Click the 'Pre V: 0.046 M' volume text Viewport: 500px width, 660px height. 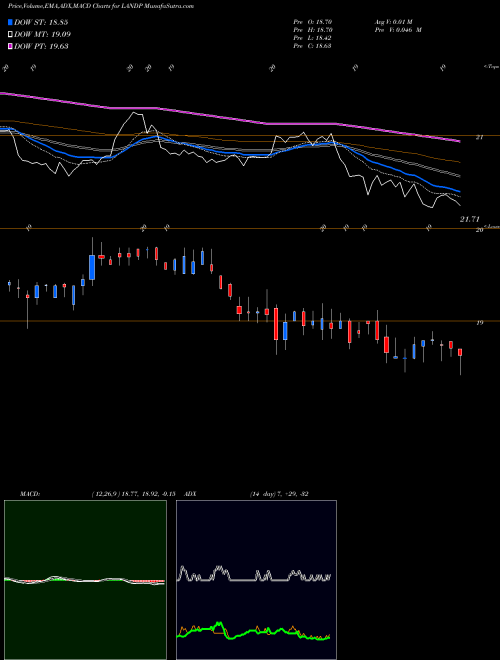(399, 30)
